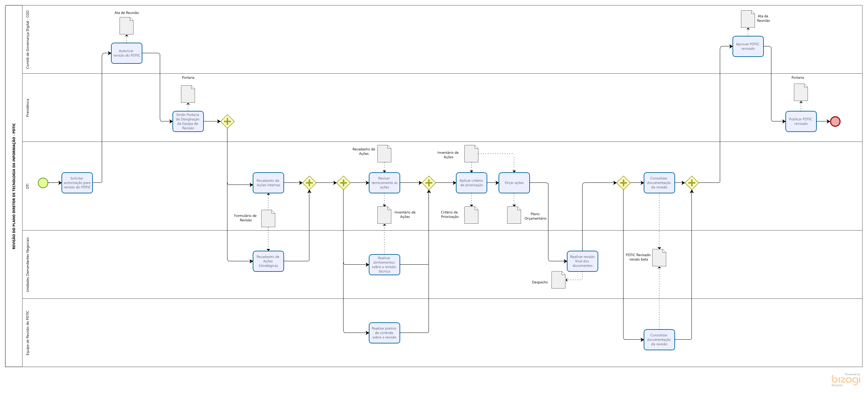Screen dimensions: 868x411
Task: Select the Formulário de Revisão document icon
Action: coord(268,219)
